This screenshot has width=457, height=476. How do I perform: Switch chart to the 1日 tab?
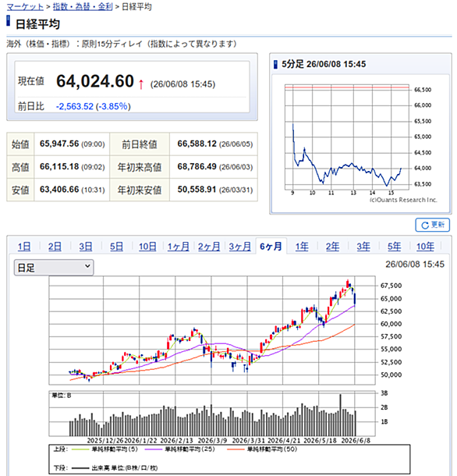pyautogui.click(x=24, y=247)
